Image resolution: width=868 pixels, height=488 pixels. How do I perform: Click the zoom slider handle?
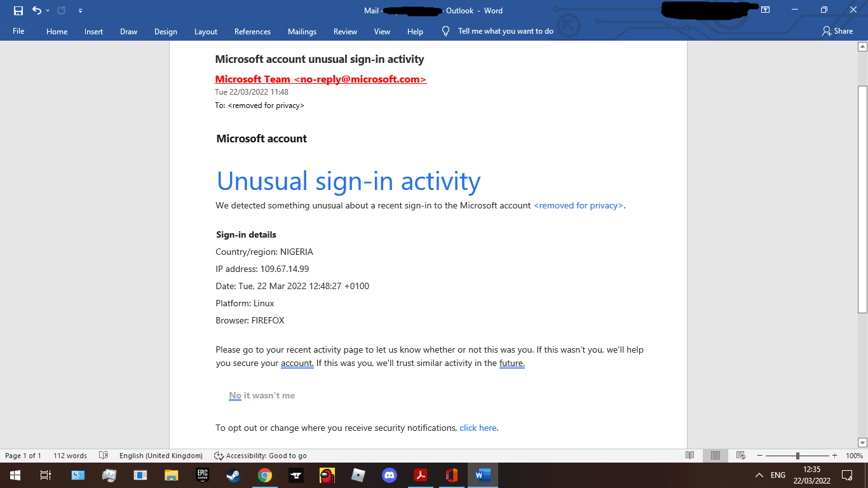(x=797, y=456)
